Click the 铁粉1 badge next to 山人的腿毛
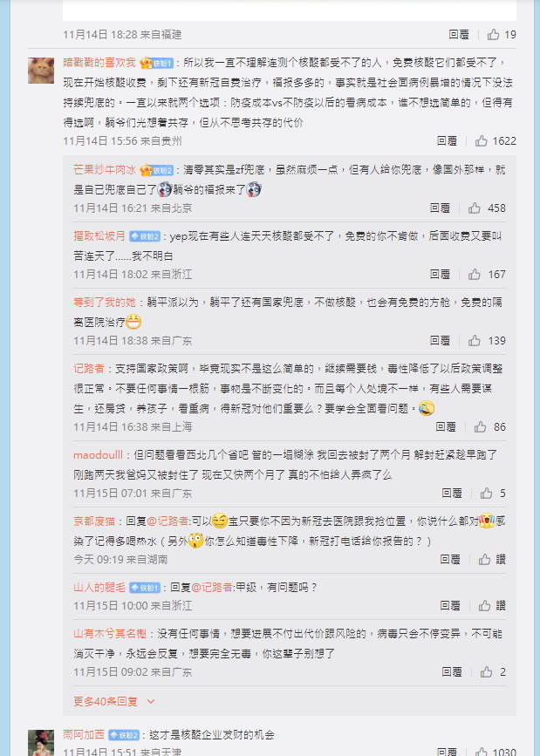This screenshot has width=540, height=756. (145, 588)
